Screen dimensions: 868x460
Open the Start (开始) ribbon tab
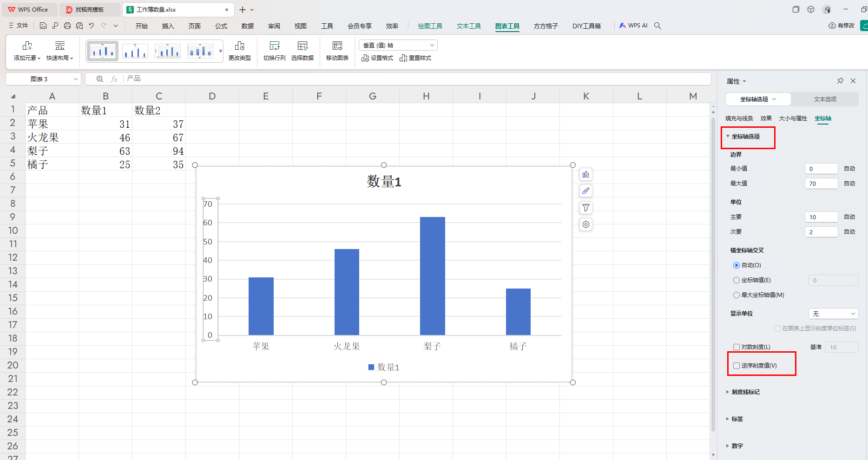point(142,26)
